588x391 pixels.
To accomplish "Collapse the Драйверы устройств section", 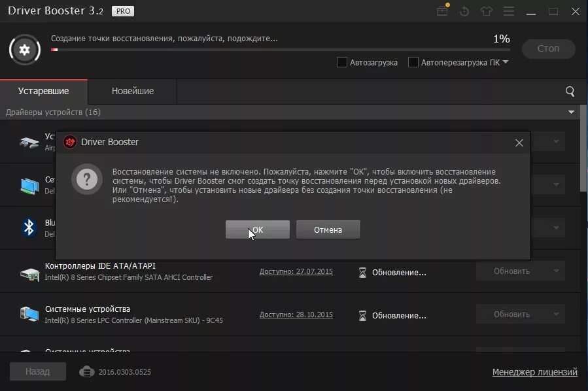I will coord(571,112).
